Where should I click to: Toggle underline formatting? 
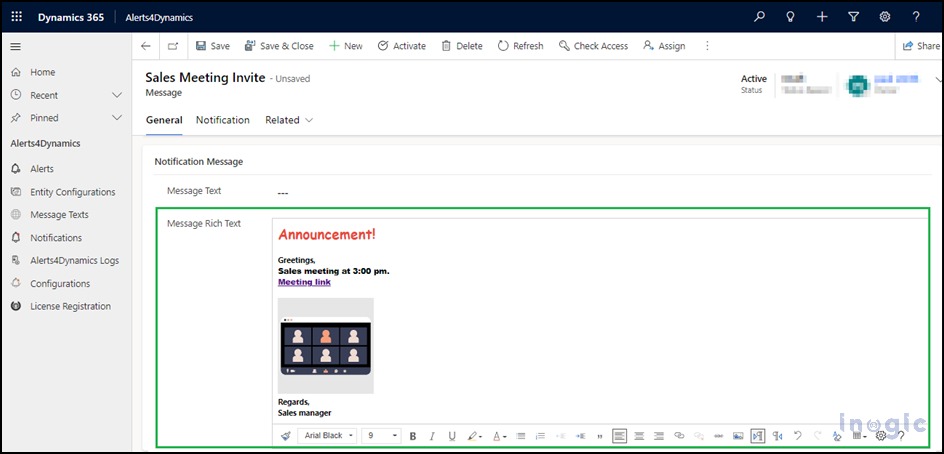[452, 435]
